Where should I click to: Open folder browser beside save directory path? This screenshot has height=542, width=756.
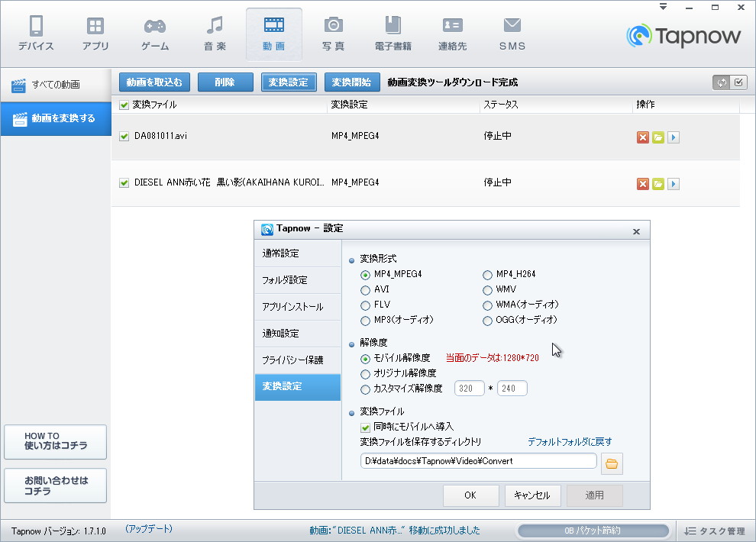612,461
